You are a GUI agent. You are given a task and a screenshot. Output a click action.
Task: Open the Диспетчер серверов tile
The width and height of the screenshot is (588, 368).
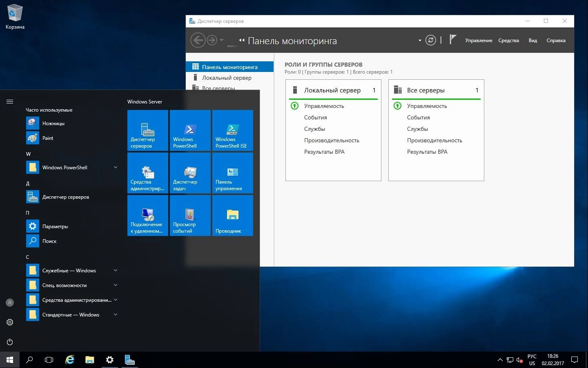[148, 130]
